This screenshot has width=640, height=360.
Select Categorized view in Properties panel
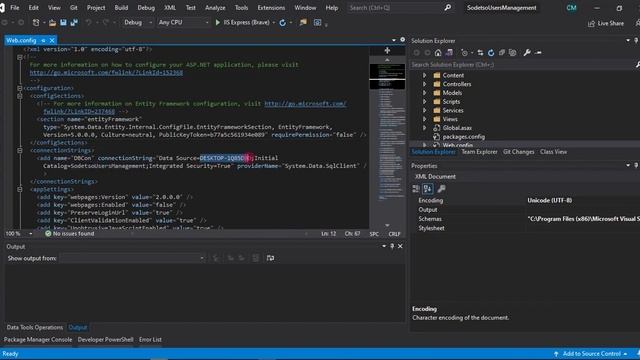416,189
